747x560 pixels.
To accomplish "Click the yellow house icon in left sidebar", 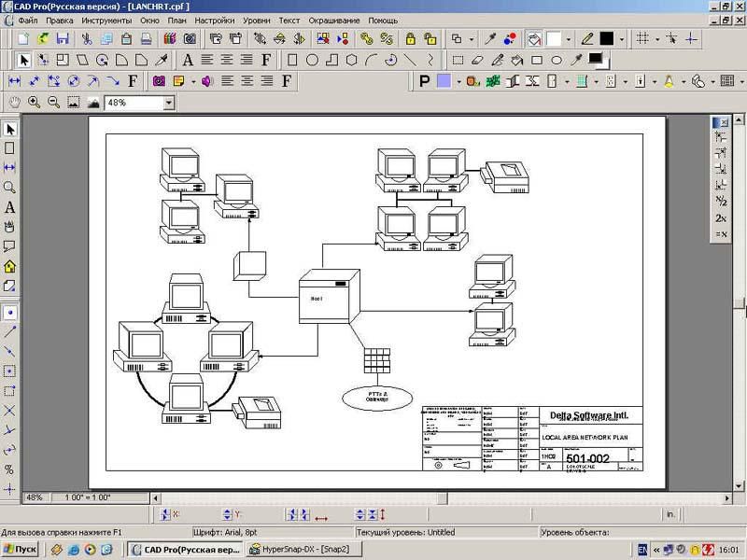I will coord(10,266).
